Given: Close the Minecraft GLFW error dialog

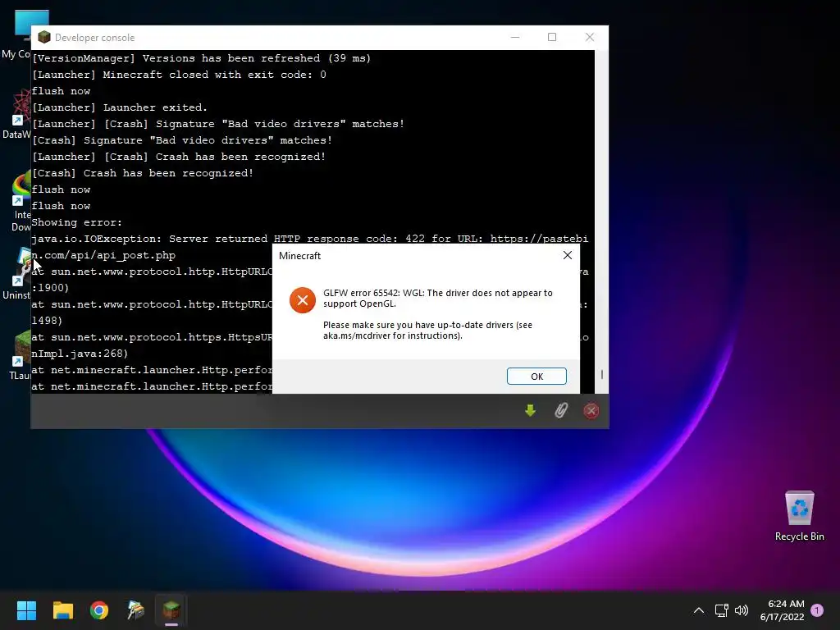Looking at the screenshot, I should pyautogui.click(x=568, y=256).
